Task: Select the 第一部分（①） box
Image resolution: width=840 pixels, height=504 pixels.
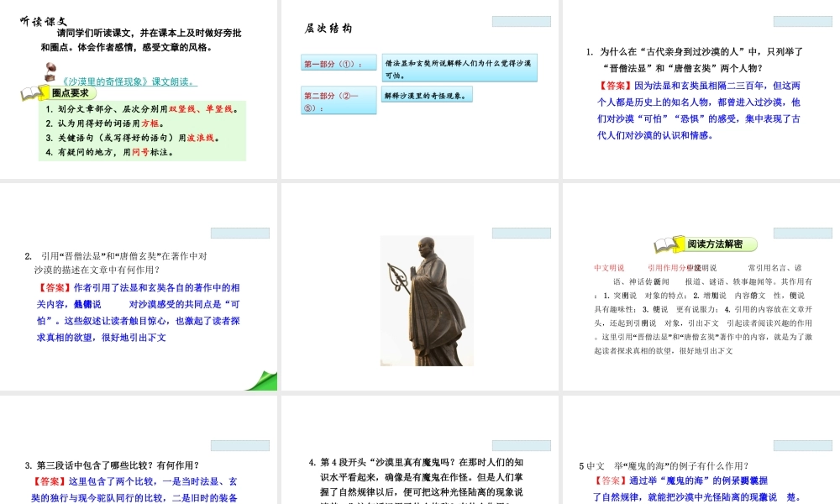Action: tap(339, 63)
